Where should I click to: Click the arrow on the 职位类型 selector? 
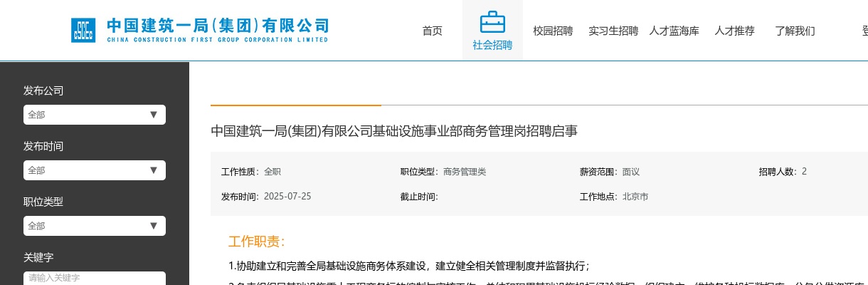(x=153, y=226)
